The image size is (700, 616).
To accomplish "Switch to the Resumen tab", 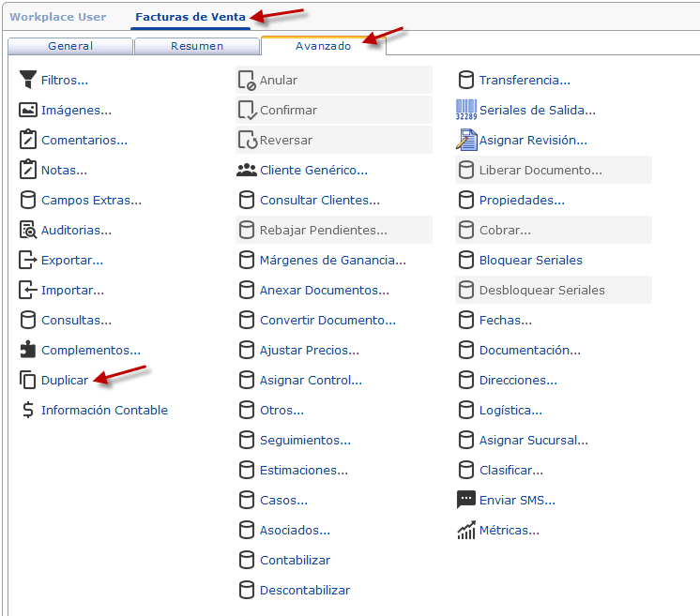I will pyautogui.click(x=197, y=46).
